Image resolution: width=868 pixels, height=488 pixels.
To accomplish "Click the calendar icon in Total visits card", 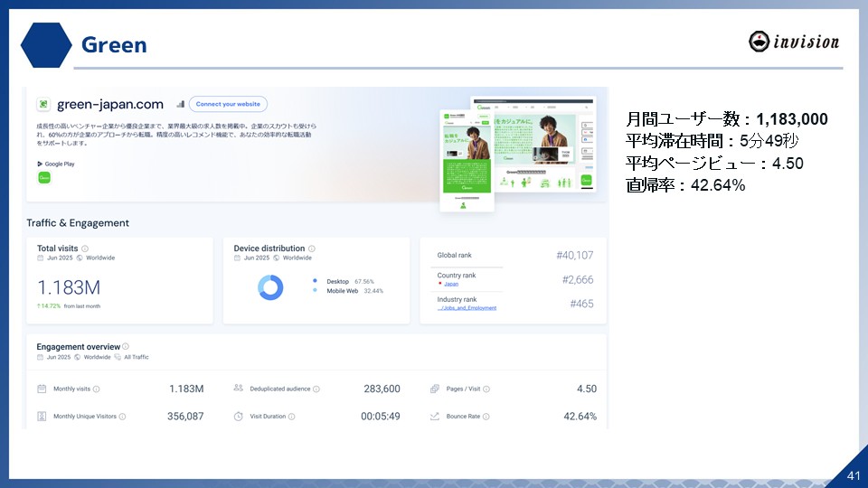I will click(41, 258).
